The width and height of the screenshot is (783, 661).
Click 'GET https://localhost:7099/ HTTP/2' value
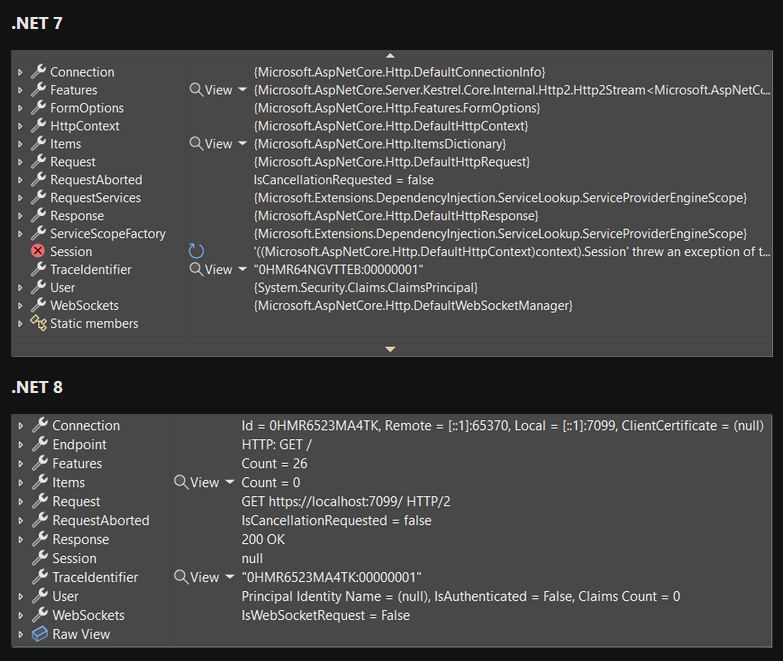point(346,501)
